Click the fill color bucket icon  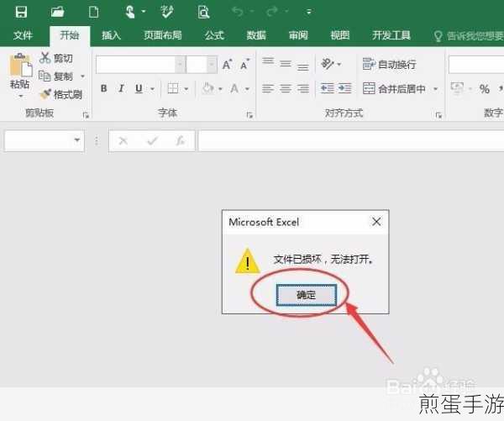point(208,88)
